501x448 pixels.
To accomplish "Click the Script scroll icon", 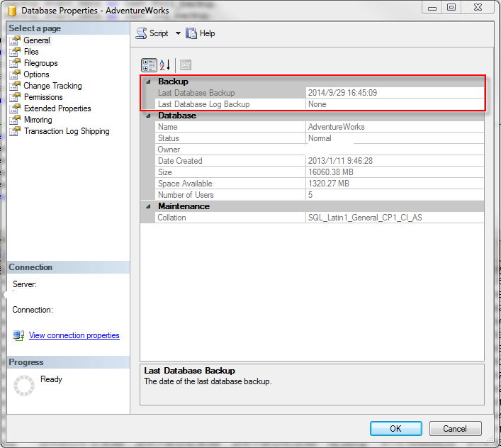I will point(141,33).
